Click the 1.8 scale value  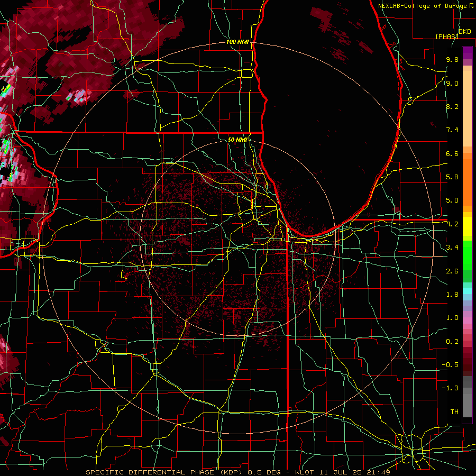tap(452, 295)
